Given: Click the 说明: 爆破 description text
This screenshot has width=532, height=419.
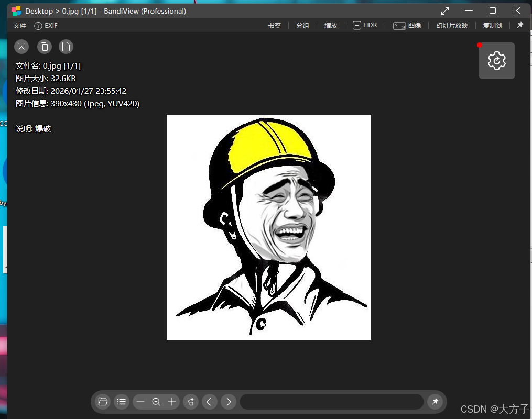Looking at the screenshot, I should [33, 128].
